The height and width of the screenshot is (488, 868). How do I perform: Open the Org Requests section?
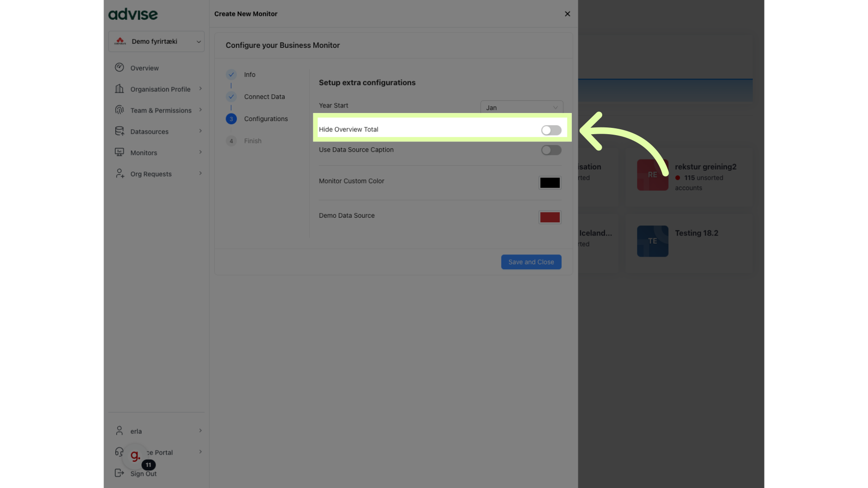tap(119, 174)
